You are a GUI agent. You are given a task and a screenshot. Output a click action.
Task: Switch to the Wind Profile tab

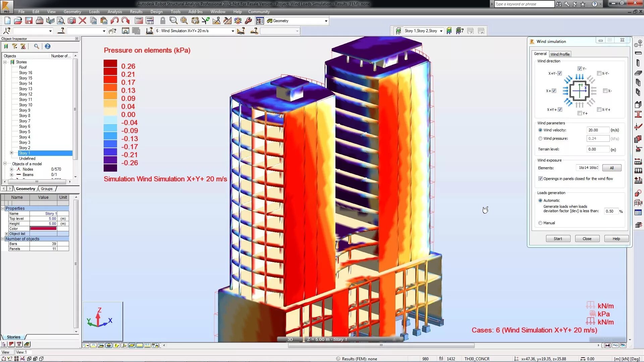tap(560, 54)
